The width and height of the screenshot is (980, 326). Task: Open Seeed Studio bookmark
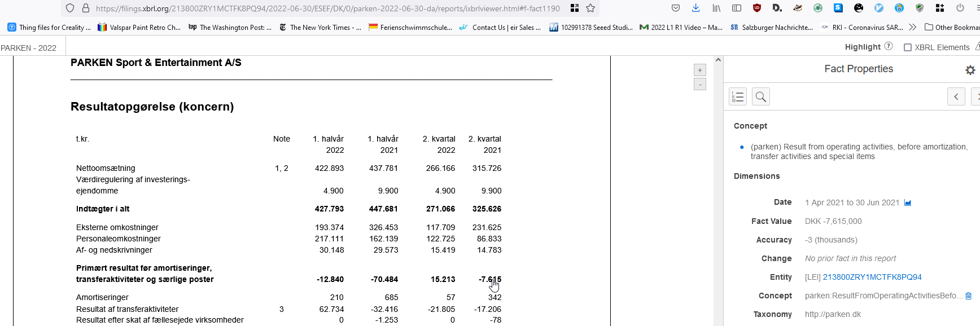click(591, 27)
